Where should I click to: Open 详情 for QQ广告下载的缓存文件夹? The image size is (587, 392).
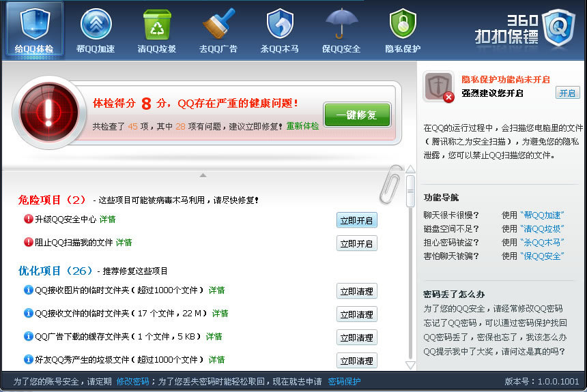coord(214,337)
